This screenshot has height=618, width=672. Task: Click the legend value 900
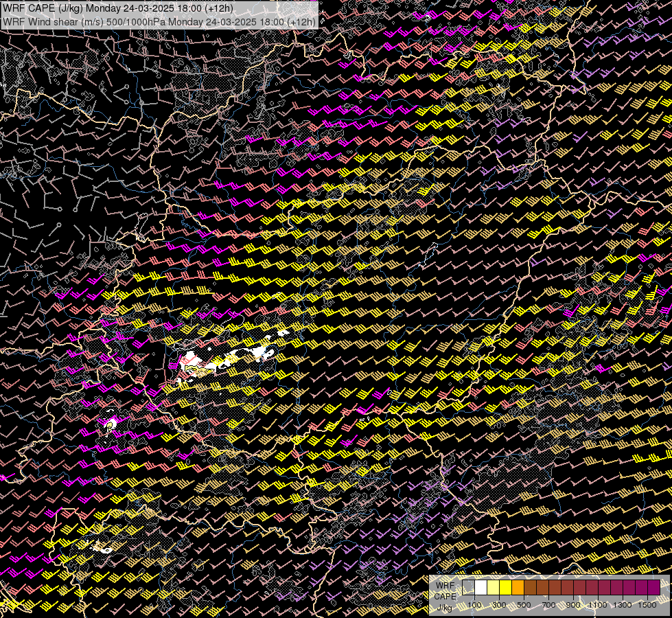(x=573, y=605)
